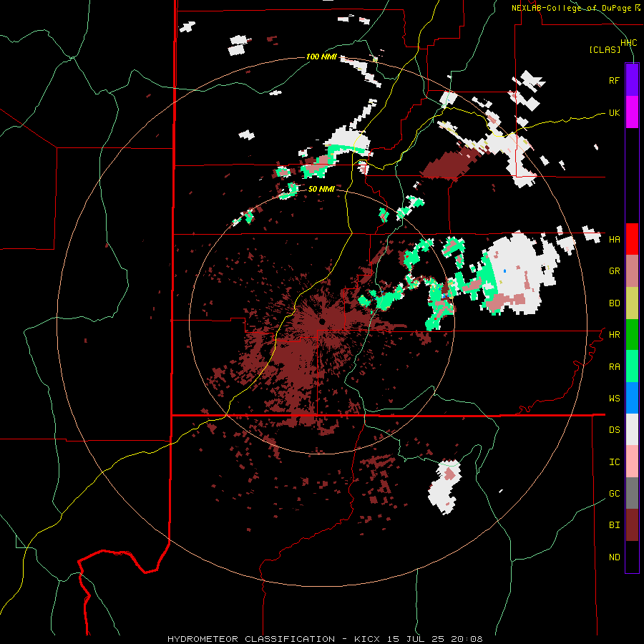Click the 15 JUL 25 date text

pos(416,639)
